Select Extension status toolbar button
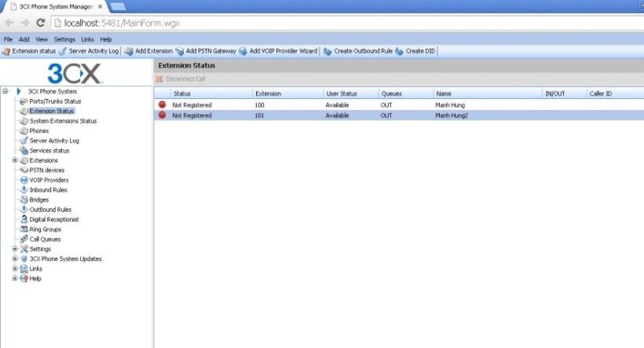 pos(29,51)
